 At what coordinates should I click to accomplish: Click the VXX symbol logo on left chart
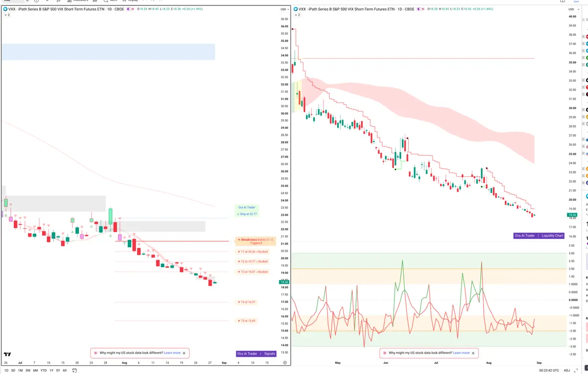[x=5, y=9]
